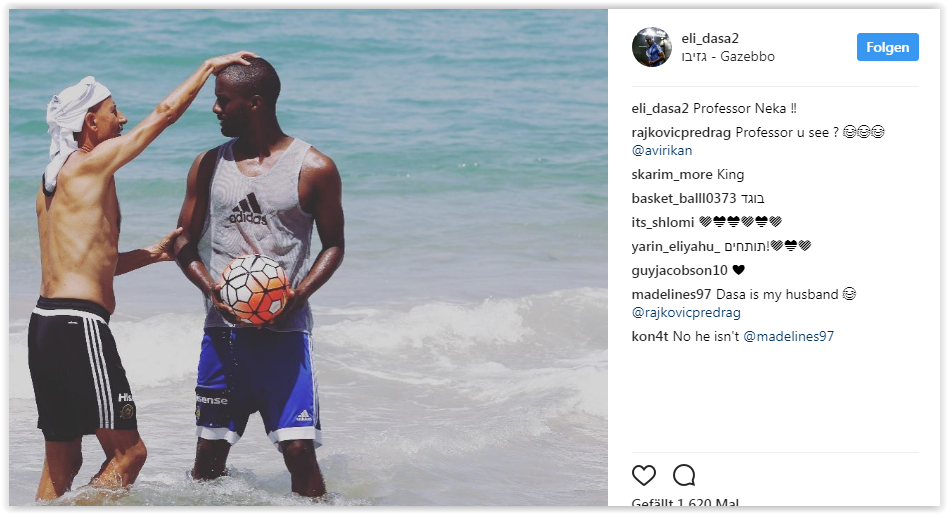Screen dimensions: 948x514
Task: Visit basket_balll0373 commenter profile
Action: [x=684, y=198]
